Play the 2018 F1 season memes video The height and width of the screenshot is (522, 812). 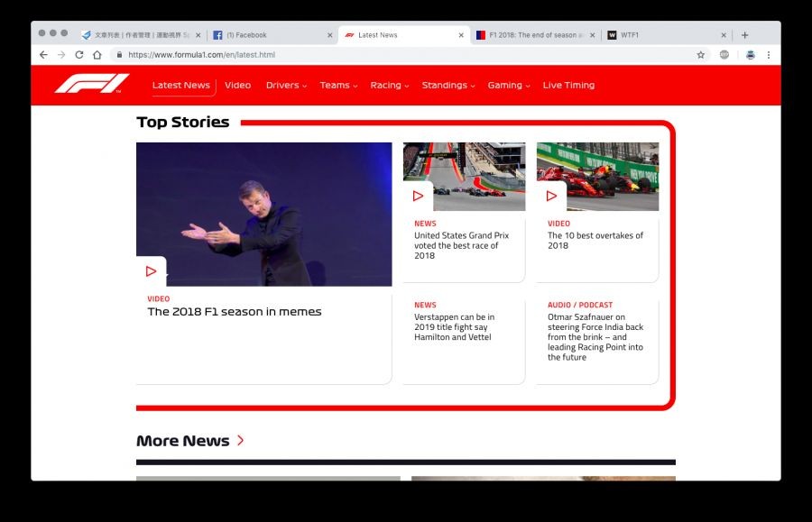pyautogui.click(x=151, y=271)
